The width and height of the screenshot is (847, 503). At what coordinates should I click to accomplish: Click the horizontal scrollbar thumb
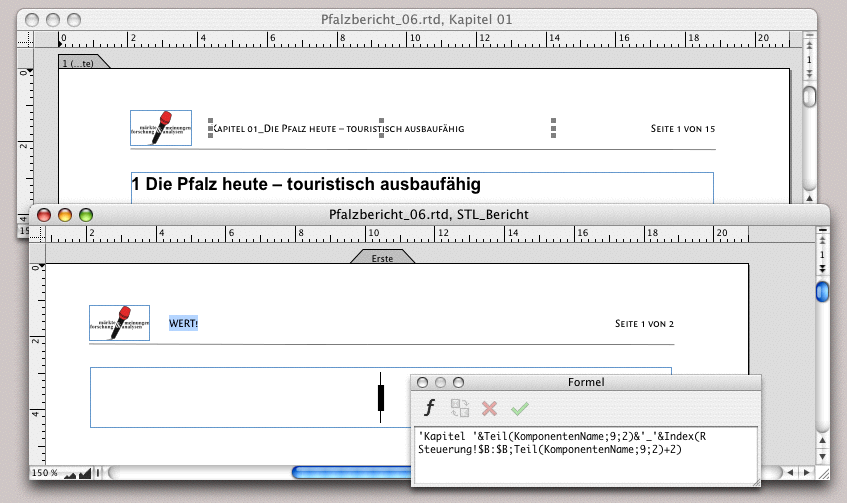pos(350,472)
